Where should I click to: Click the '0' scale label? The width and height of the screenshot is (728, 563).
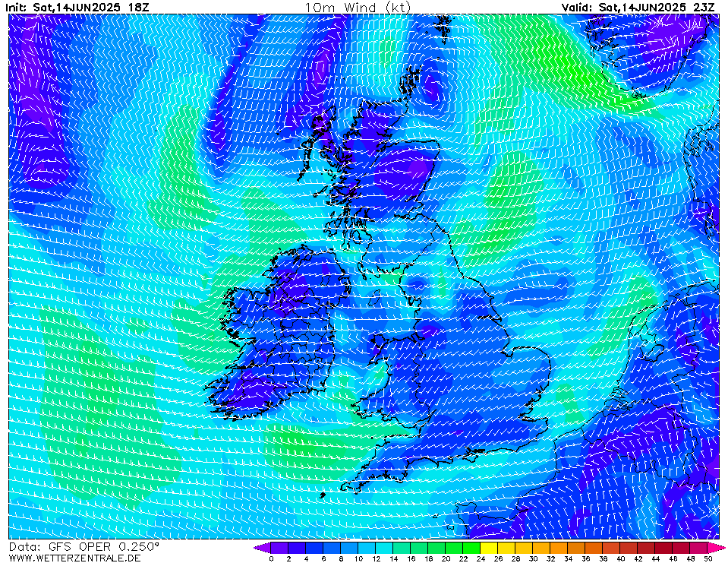point(271,558)
